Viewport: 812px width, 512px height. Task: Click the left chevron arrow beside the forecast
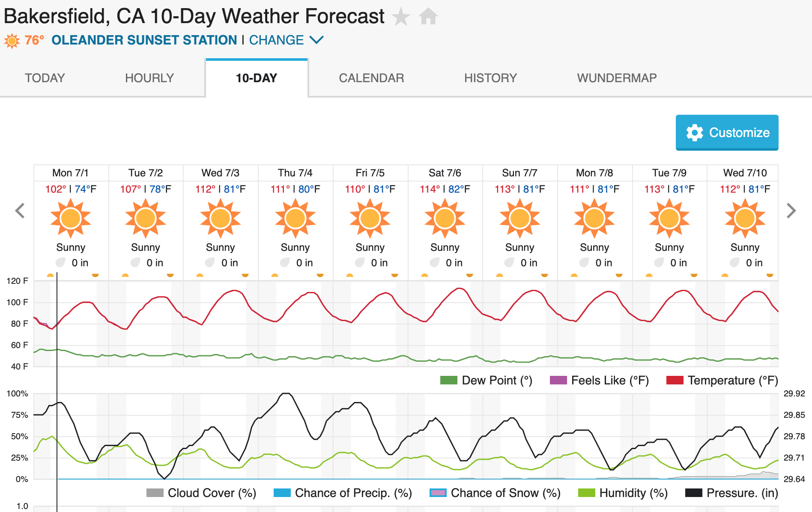pyautogui.click(x=20, y=210)
